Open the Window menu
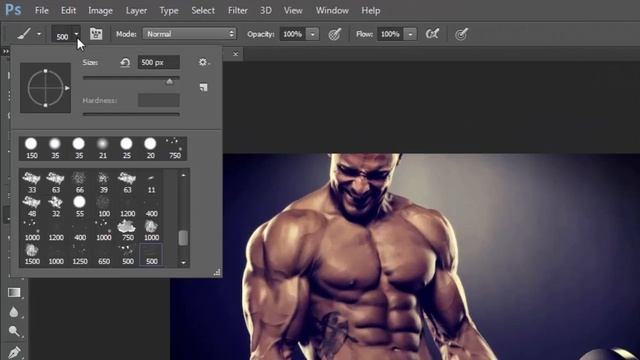The height and width of the screenshot is (360, 640). [332, 11]
